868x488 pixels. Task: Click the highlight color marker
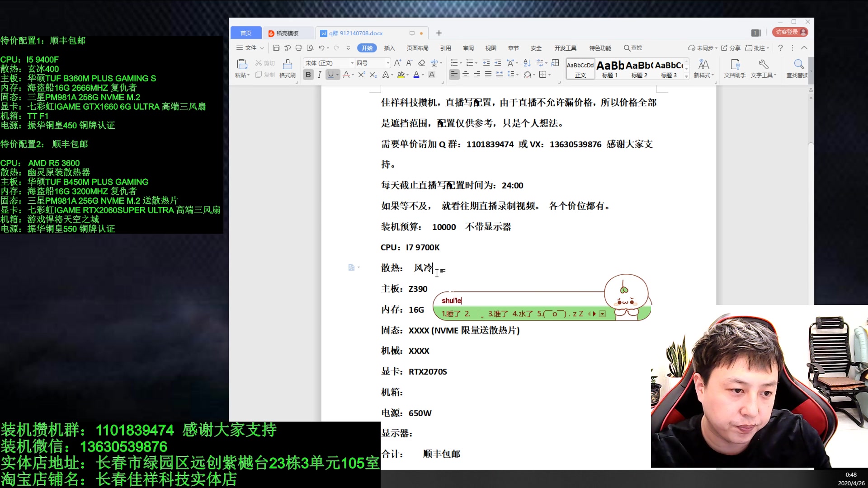click(x=401, y=75)
